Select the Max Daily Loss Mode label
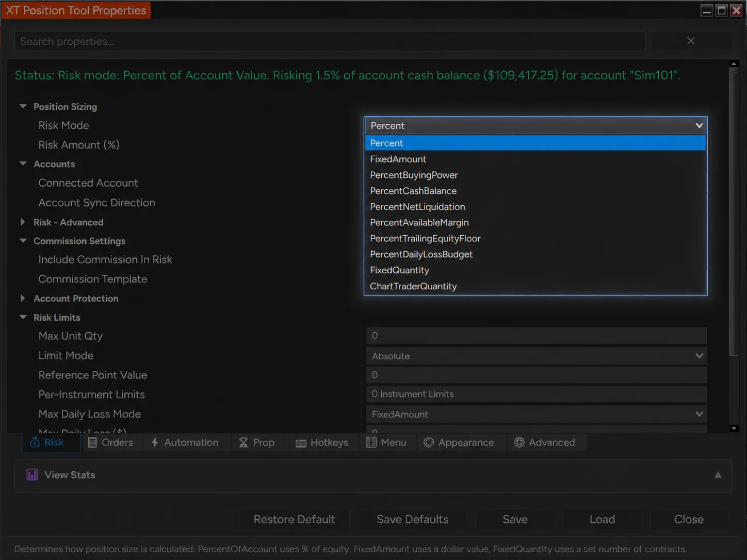The height and width of the screenshot is (560, 747). 89,414
